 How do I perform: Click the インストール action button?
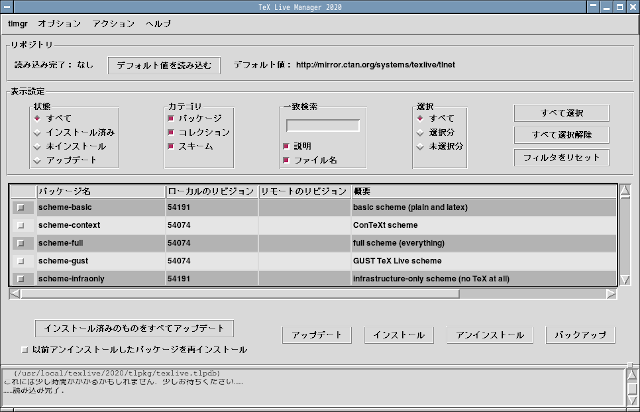click(x=399, y=335)
